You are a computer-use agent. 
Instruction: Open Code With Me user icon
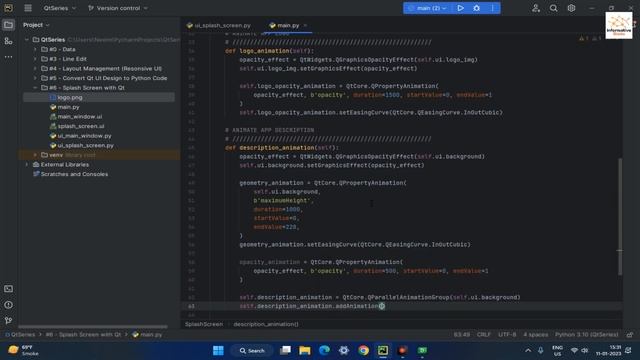tap(536, 8)
